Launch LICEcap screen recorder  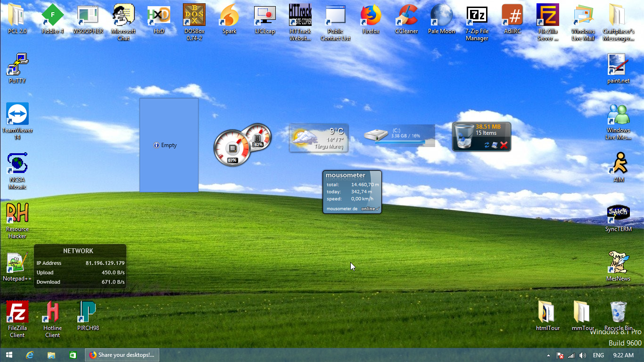coord(264,19)
